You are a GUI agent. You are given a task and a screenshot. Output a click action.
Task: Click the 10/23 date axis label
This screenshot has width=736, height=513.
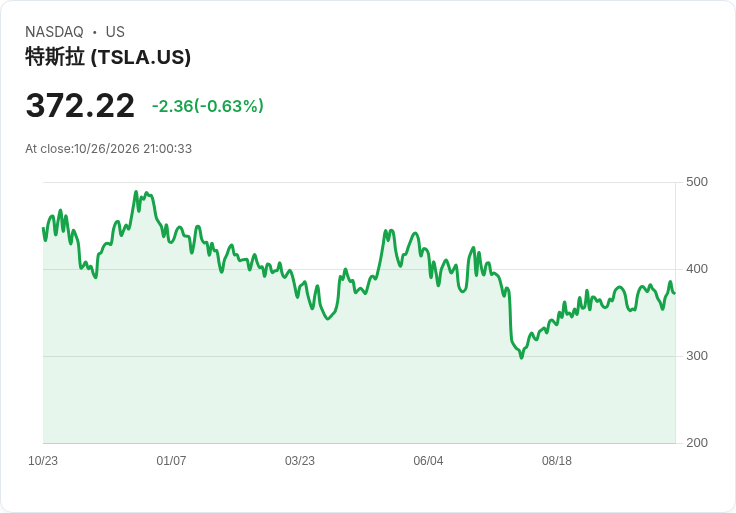[x=43, y=461]
